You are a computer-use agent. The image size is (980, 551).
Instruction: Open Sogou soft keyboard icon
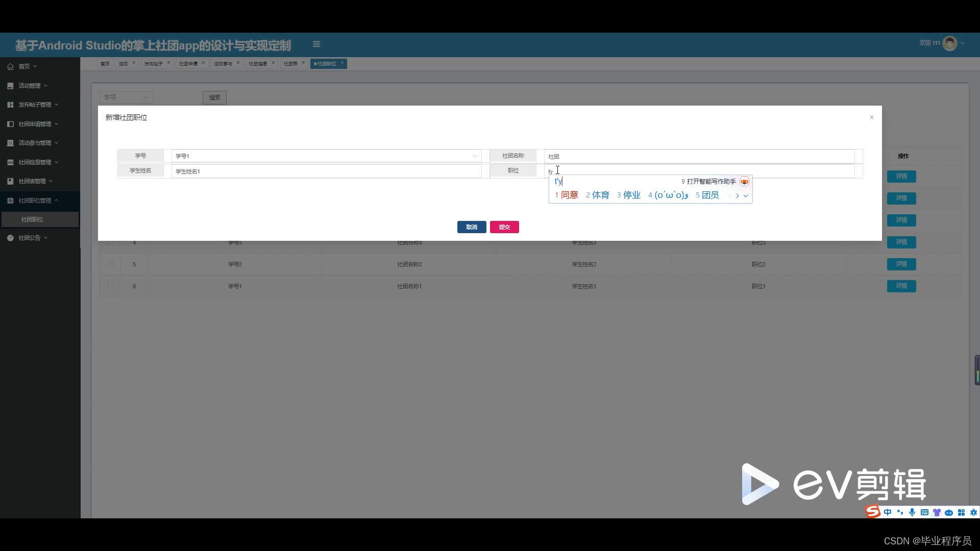[x=924, y=512]
